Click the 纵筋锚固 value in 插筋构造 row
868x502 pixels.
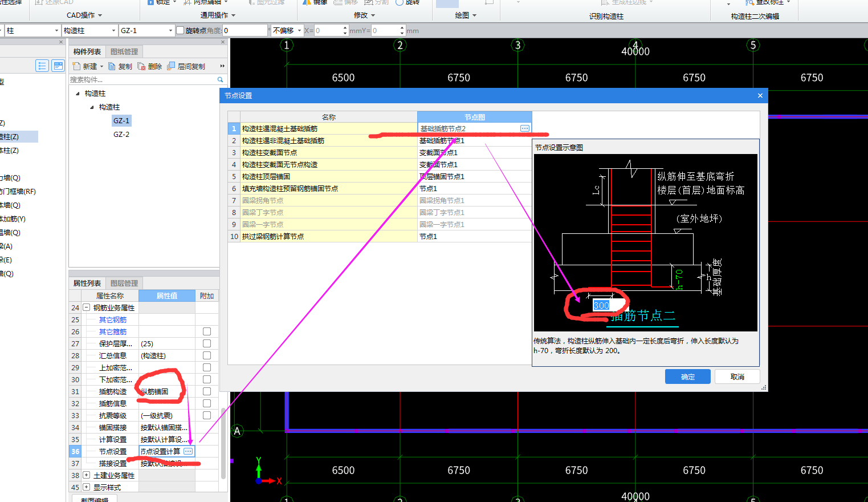click(x=154, y=391)
